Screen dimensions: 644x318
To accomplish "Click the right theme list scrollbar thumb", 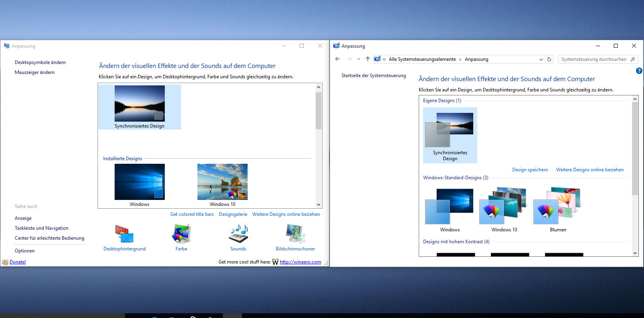I will coord(635,149).
